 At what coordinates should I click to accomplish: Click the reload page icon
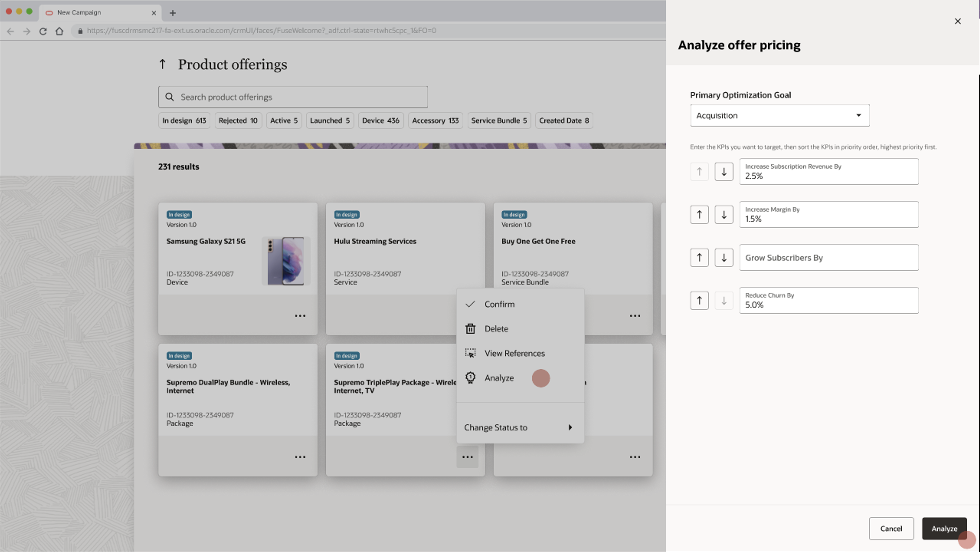43,31
